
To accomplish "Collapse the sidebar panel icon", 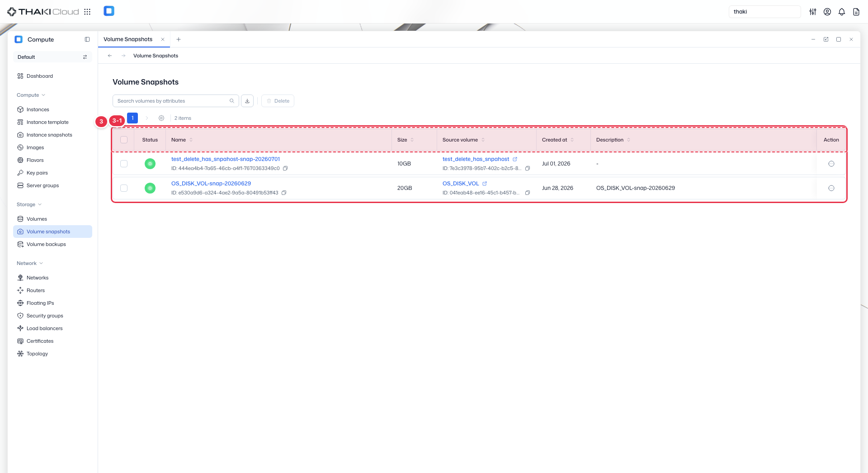I will point(87,39).
